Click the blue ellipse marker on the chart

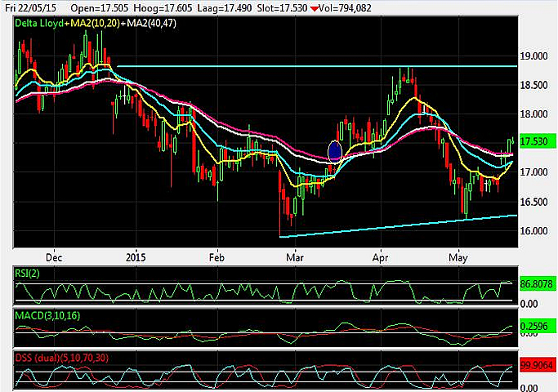(x=334, y=150)
